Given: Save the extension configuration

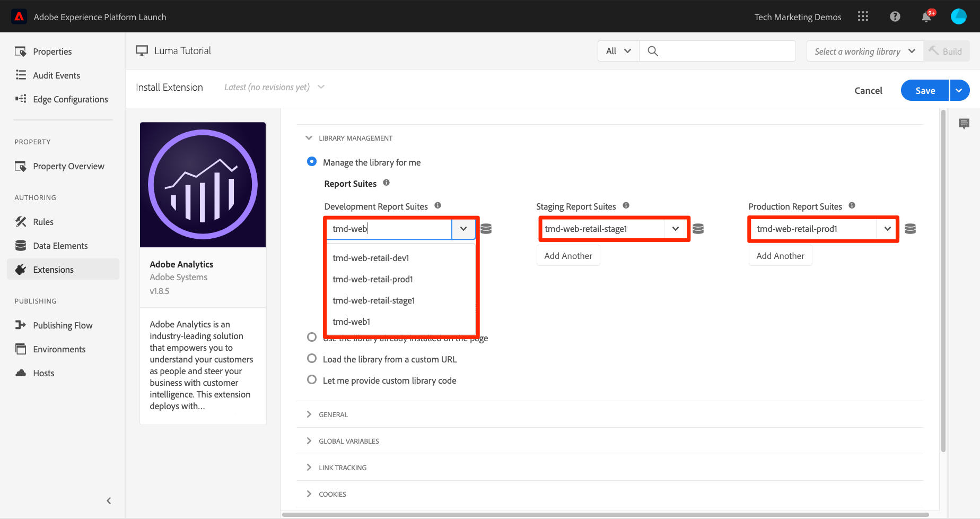Looking at the screenshot, I should click(x=924, y=90).
